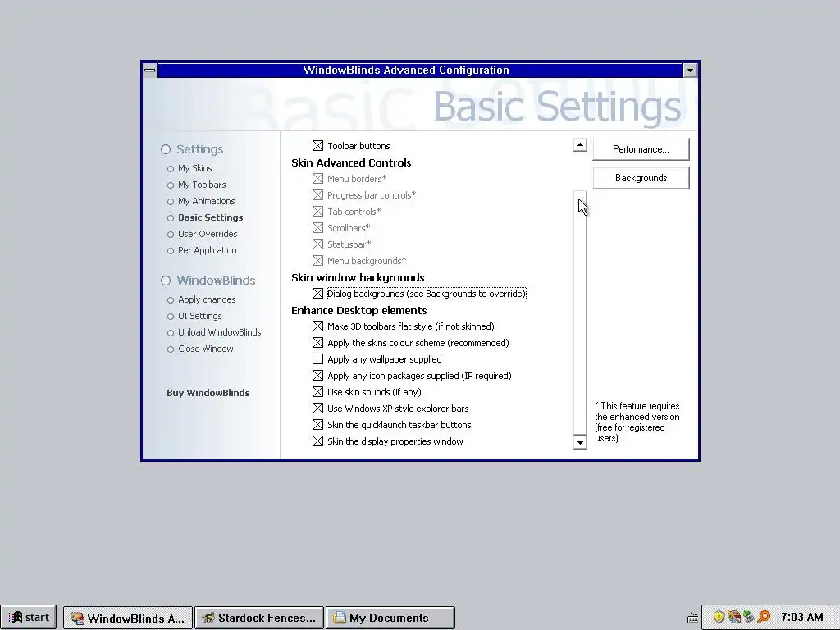Switch to Stardock Fences taskbar button
The image size is (840, 630).
(258, 618)
